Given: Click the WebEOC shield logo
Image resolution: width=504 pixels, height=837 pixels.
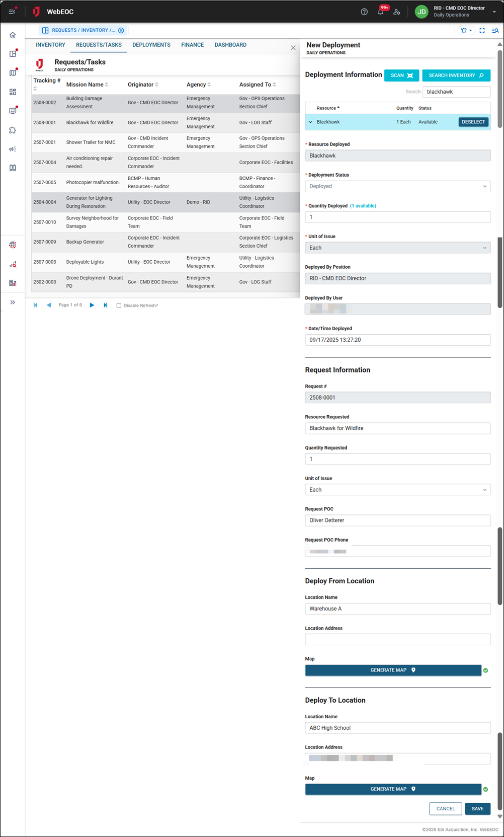Looking at the screenshot, I should (36, 12).
